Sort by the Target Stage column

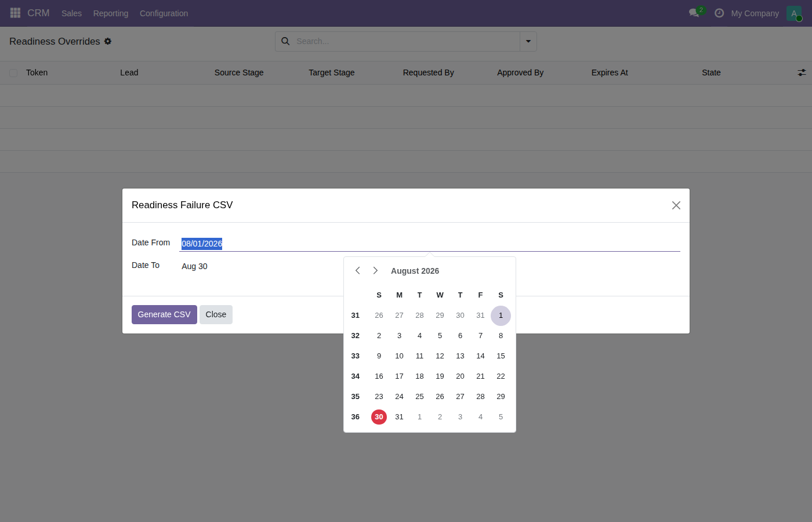pos(332,72)
